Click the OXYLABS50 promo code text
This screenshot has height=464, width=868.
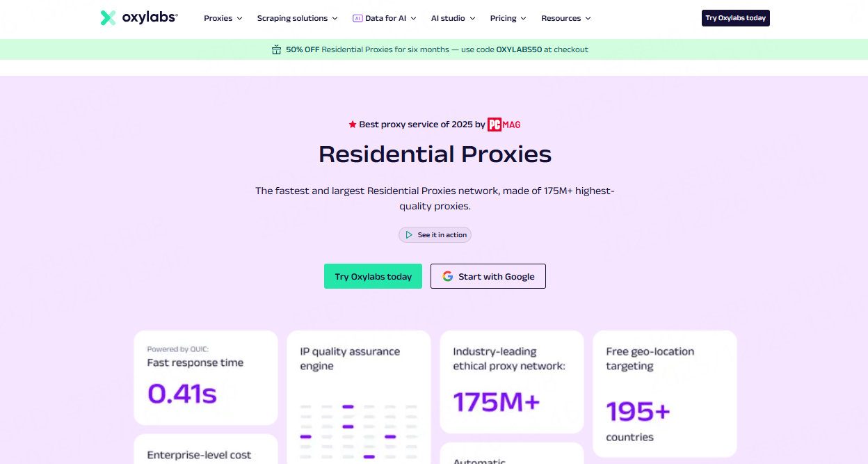[x=519, y=49]
